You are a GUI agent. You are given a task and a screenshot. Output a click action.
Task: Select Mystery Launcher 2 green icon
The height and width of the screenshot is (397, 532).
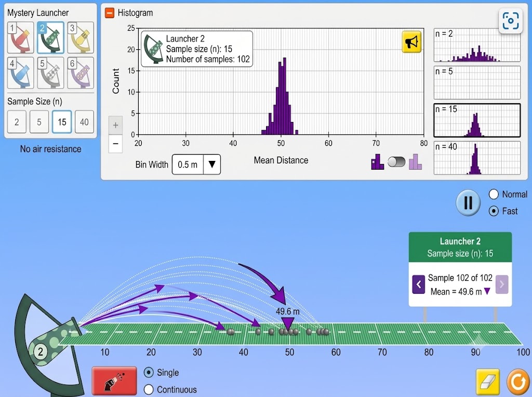point(50,38)
